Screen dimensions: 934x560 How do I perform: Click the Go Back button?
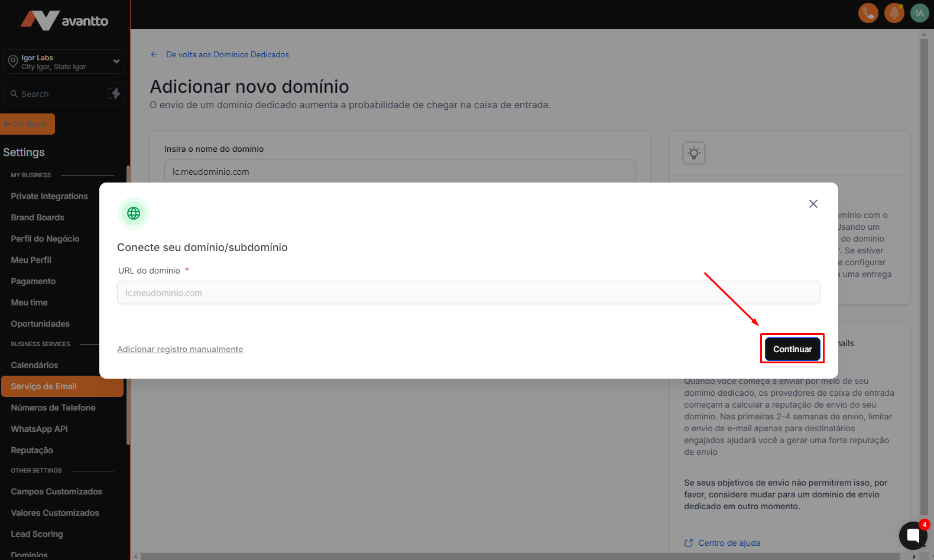pyautogui.click(x=27, y=124)
